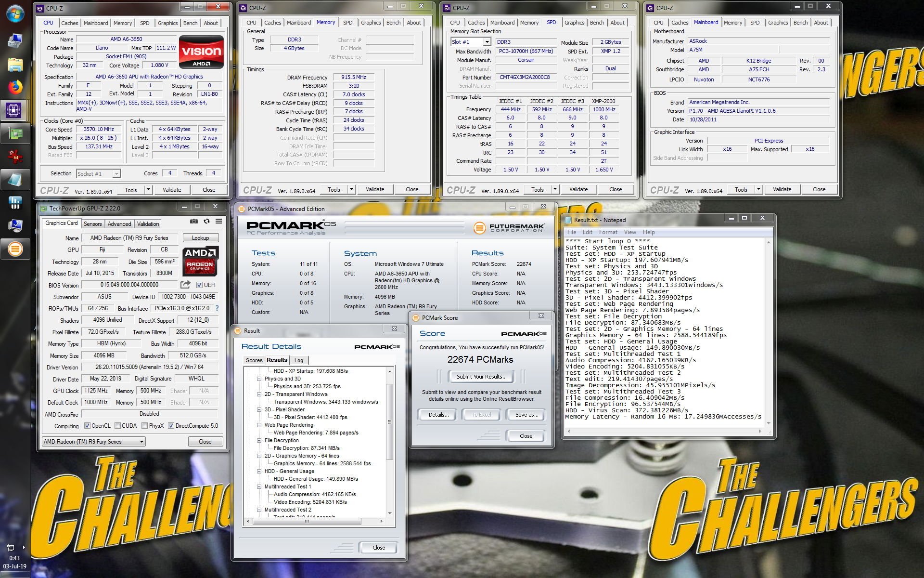Click the GPU-Z window title icon

point(44,209)
